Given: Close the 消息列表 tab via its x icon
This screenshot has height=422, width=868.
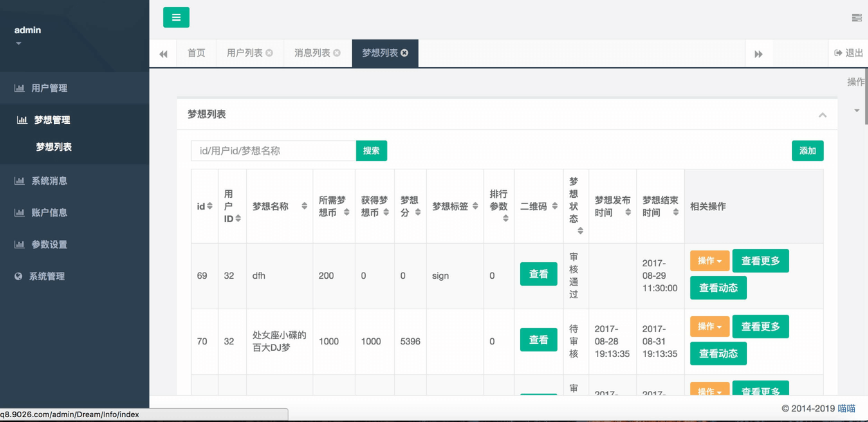Looking at the screenshot, I should 337,53.
